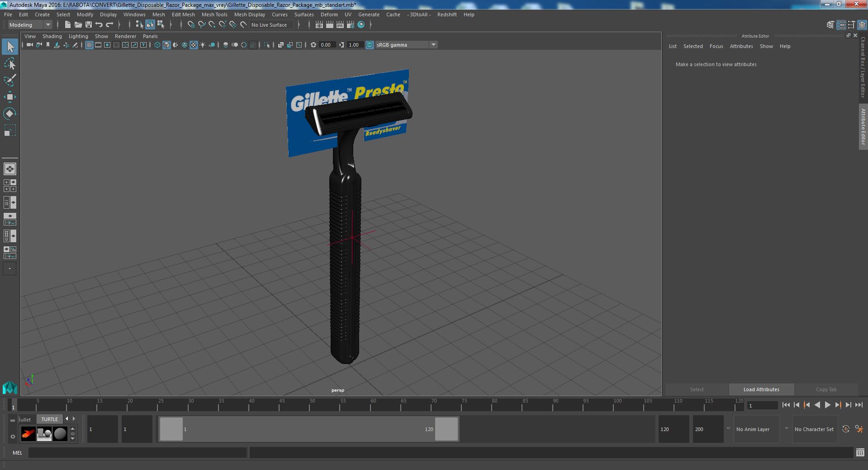Image resolution: width=868 pixels, height=470 pixels.
Task: Open the sRGB gamma view transform dropdown
Action: (x=406, y=45)
